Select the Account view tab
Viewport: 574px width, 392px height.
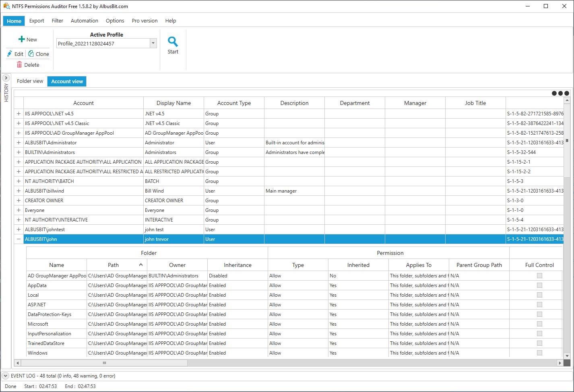(67, 81)
